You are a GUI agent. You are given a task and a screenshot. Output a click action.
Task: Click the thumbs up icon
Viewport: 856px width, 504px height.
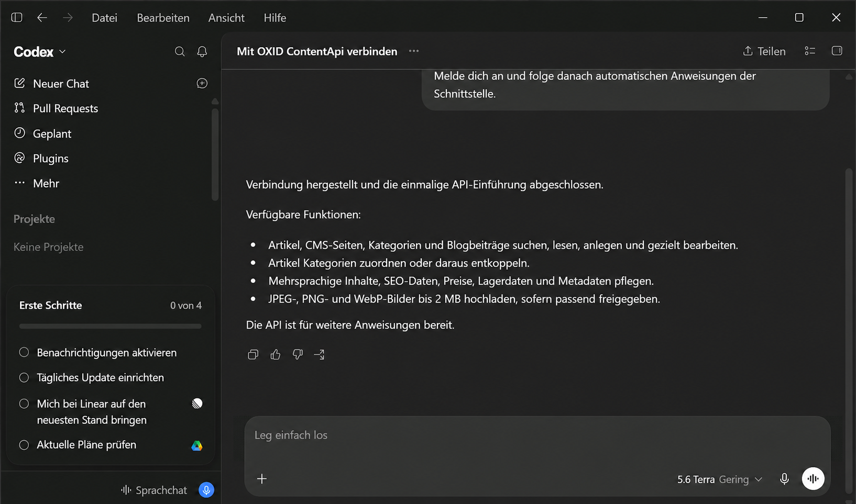coord(276,354)
